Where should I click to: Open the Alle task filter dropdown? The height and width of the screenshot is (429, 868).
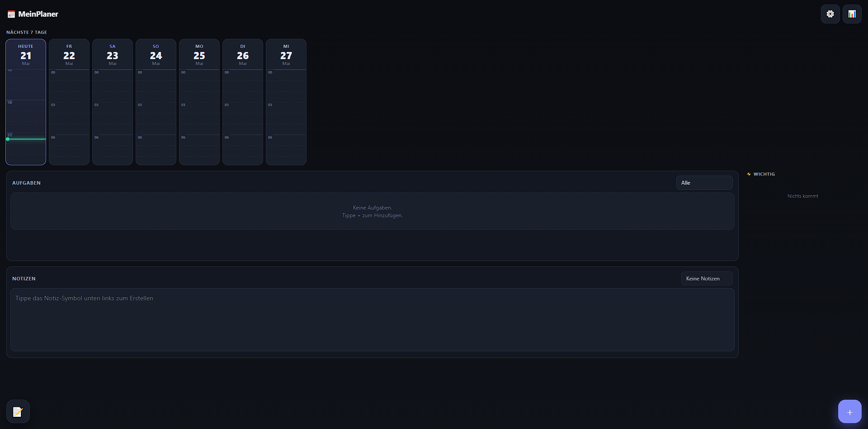(x=704, y=183)
